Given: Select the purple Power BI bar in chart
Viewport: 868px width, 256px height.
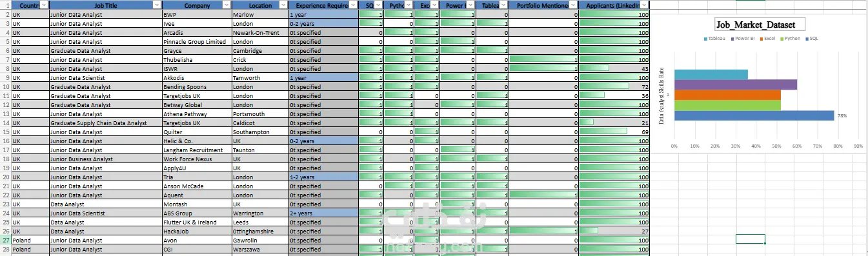Looking at the screenshot, I should (x=736, y=84).
